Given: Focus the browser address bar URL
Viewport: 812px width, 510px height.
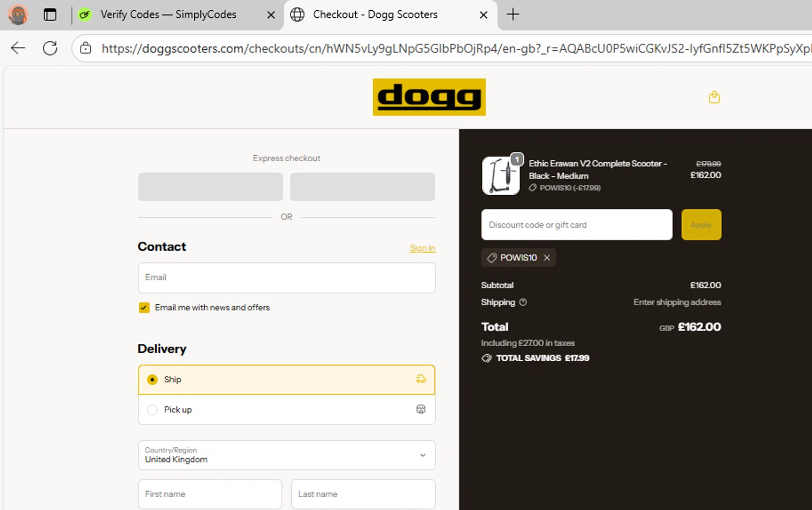Looking at the screenshot, I should 456,48.
